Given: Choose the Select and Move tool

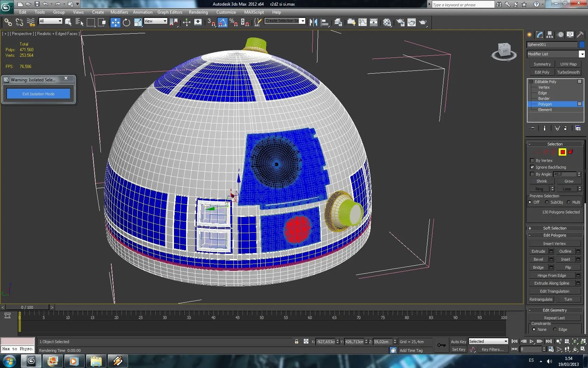Looking at the screenshot, I should [x=115, y=22].
